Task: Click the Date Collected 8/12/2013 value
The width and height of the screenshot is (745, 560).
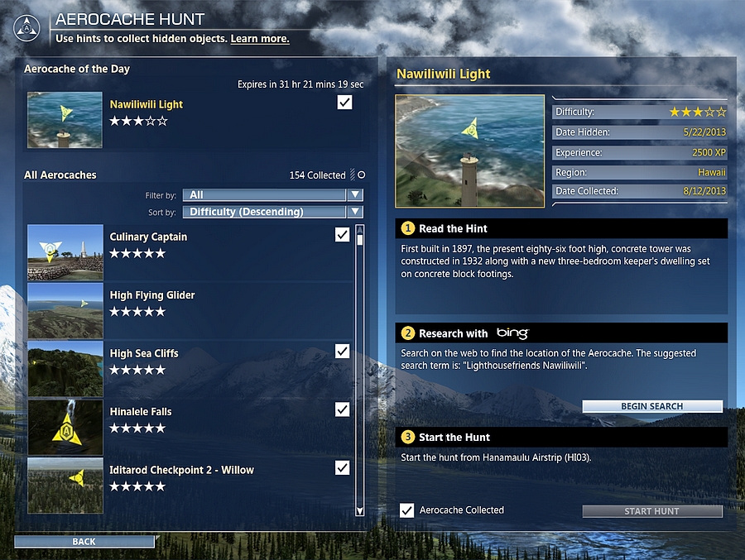Action: 704,191
